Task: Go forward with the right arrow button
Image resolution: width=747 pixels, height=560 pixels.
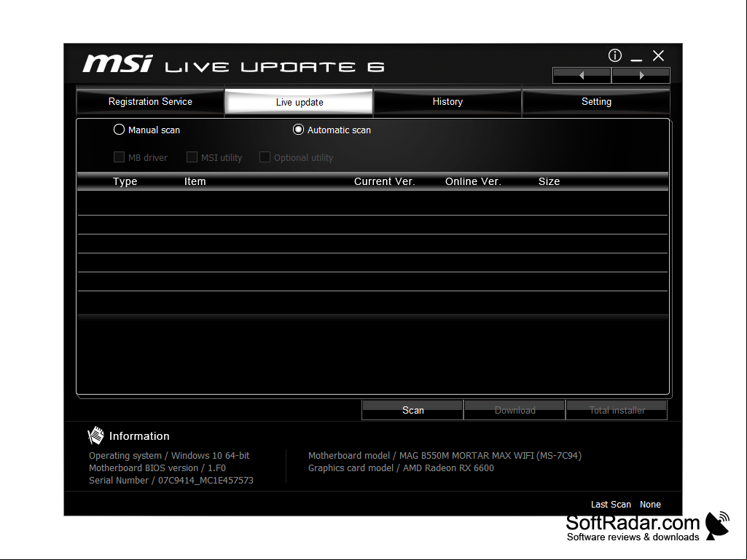Action: click(641, 75)
